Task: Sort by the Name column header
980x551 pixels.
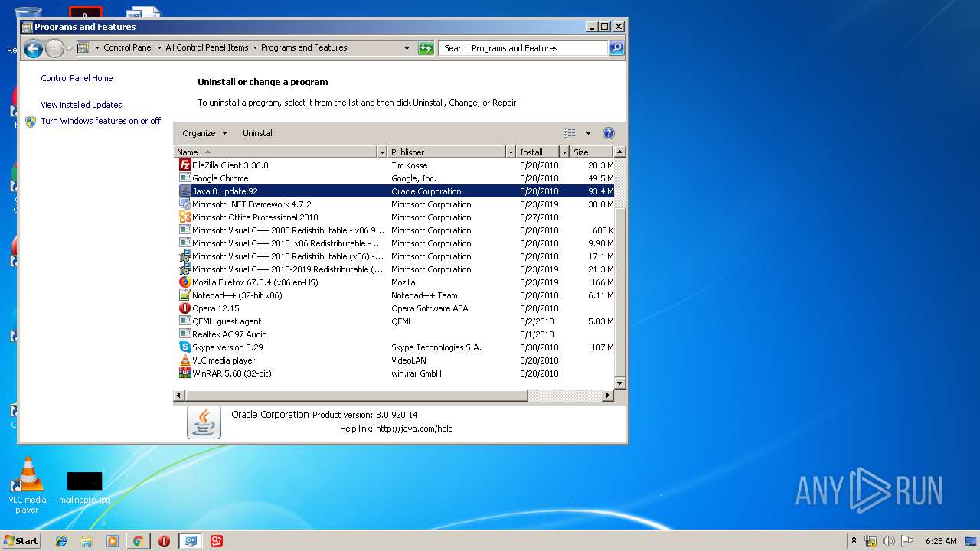Action: [x=276, y=152]
